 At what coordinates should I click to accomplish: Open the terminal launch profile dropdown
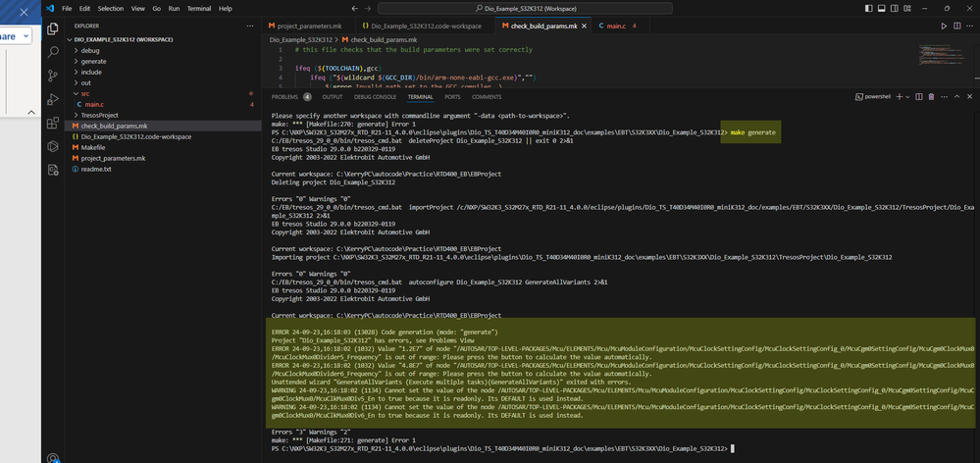[907, 97]
